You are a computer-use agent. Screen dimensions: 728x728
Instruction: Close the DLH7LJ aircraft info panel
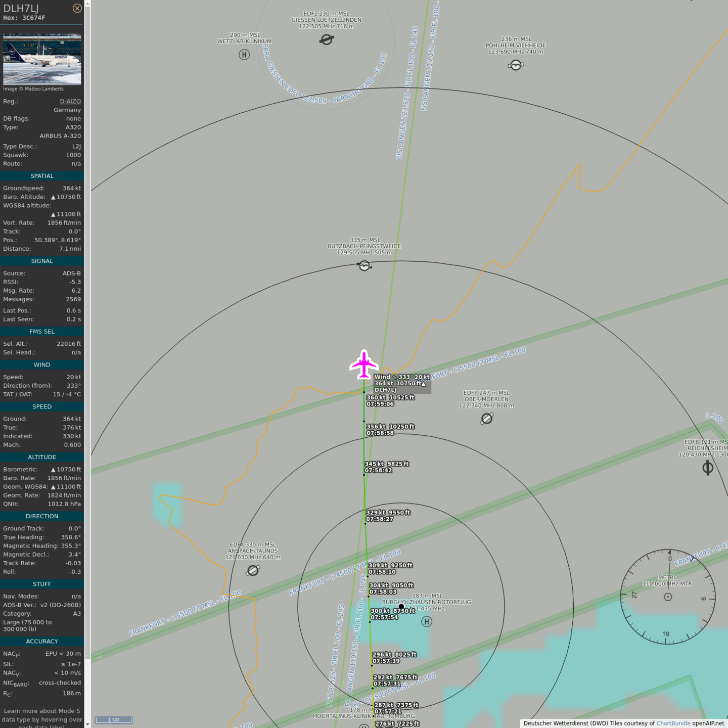click(x=77, y=8)
